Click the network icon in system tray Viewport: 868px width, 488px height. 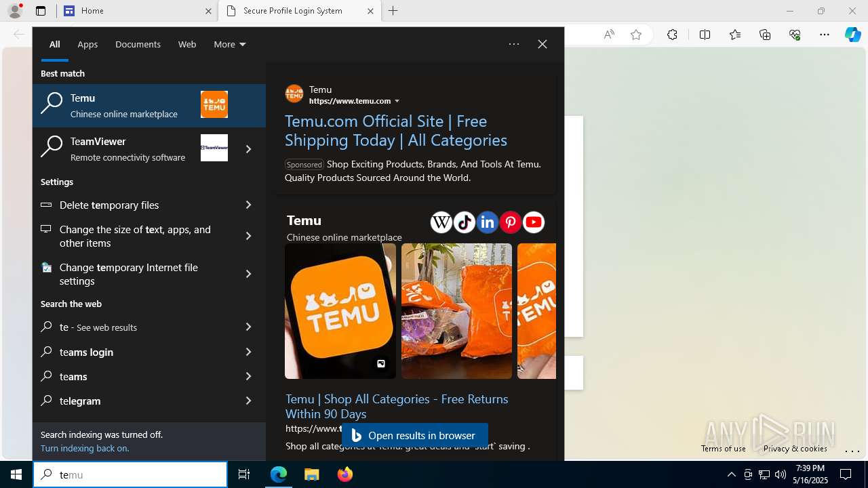tap(764, 474)
